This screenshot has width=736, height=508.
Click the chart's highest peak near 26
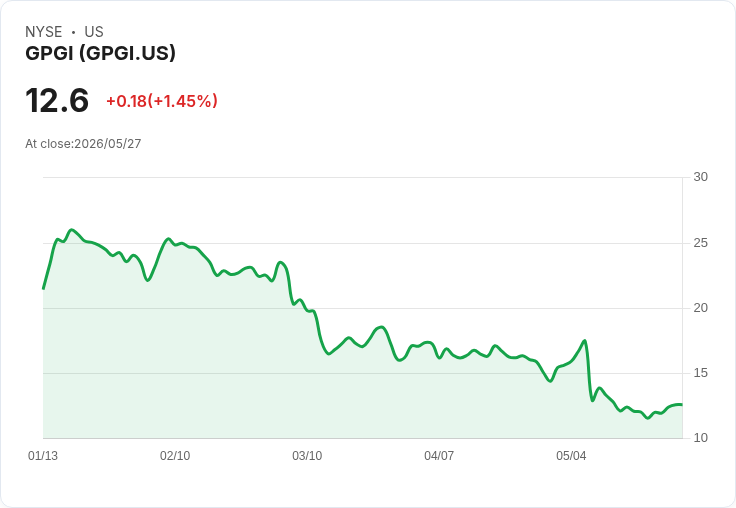coord(71,230)
